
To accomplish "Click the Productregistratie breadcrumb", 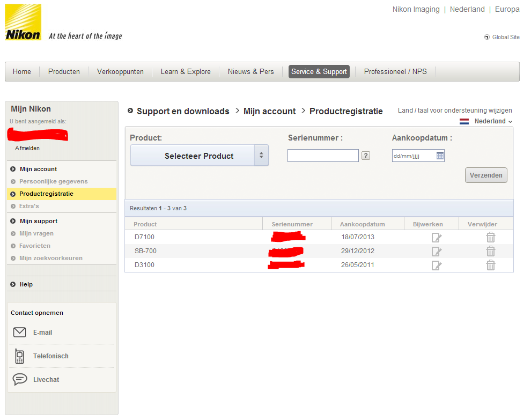I will pyautogui.click(x=346, y=111).
